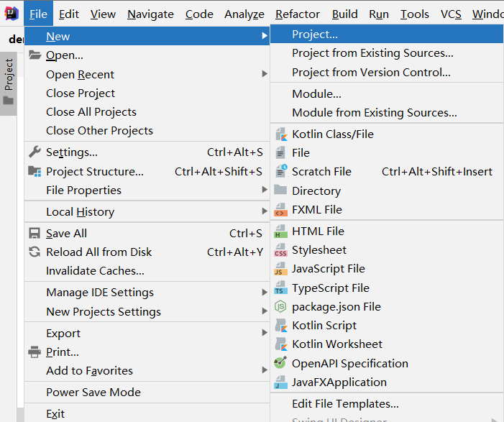Viewport: 504px width, 422px height.
Task: Click the open folder icon beside Open...
Action: pyautogui.click(x=35, y=55)
